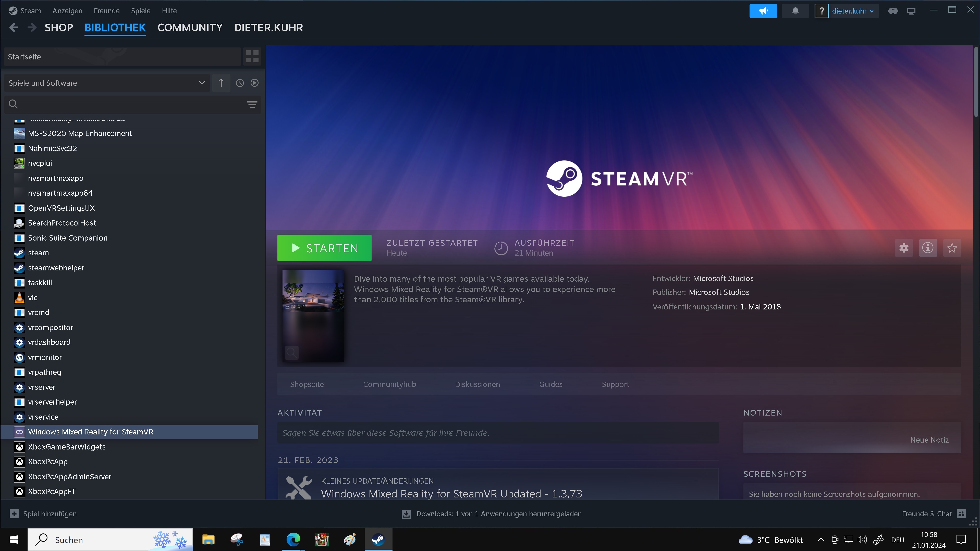The width and height of the screenshot is (980, 551).
Task: Switch to the COMMUNITY tab
Action: coord(190,27)
